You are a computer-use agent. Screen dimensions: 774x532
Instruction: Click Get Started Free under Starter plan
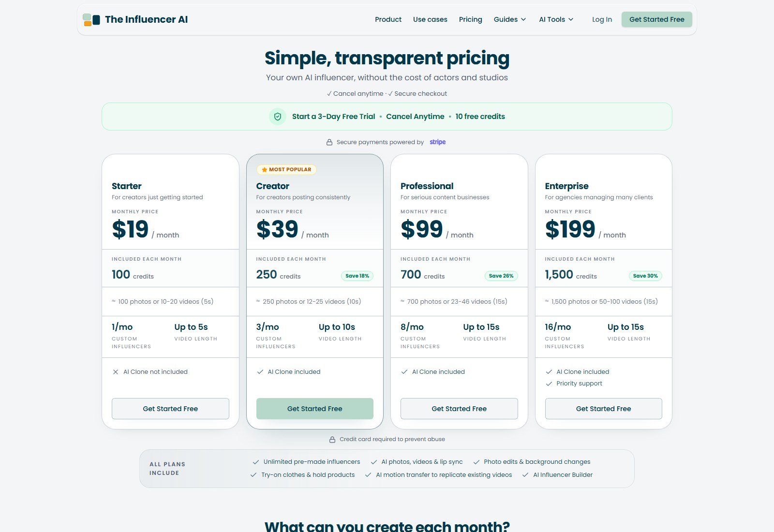[170, 409]
